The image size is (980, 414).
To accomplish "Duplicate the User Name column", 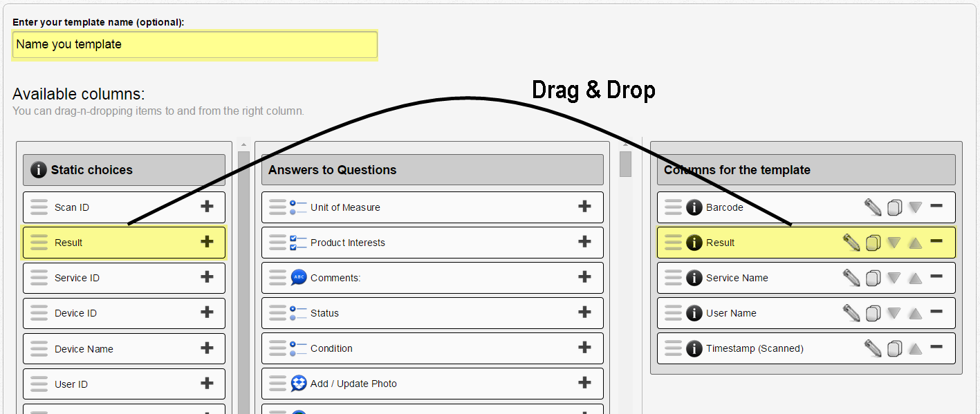I will pyautogui.click(x=873, y=313).
